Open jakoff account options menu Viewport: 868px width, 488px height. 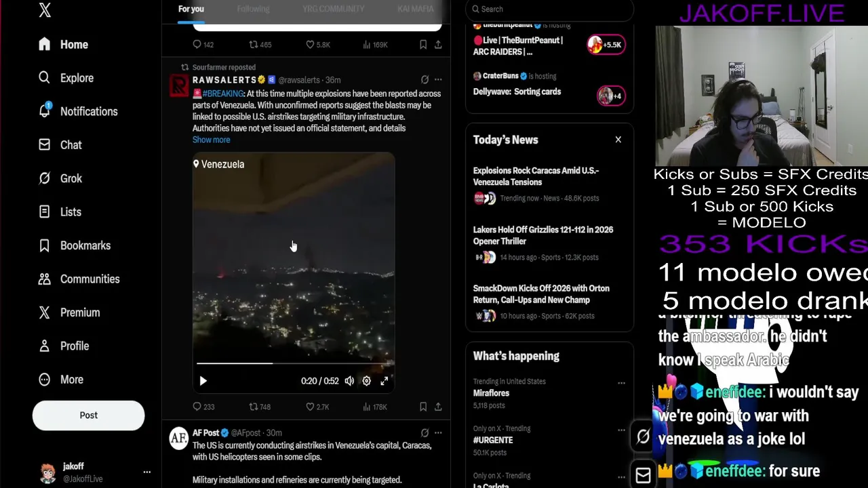tap(146, 472)
